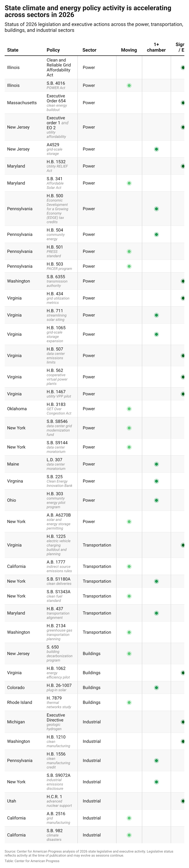Click the Moving dot for Illinois S.B. 4016
Image resolution: width=189 pixels, height=868 pixels.
[x=129, y=86]
